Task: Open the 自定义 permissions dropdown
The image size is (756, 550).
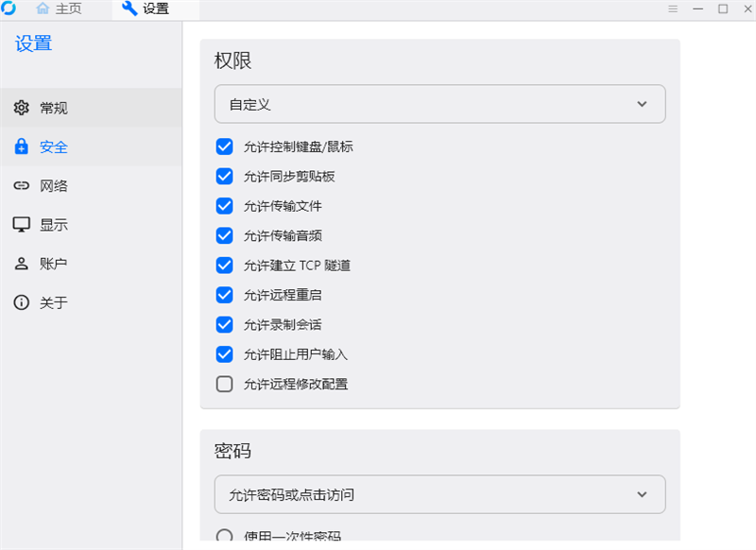Action: click(x=439, y=104)
